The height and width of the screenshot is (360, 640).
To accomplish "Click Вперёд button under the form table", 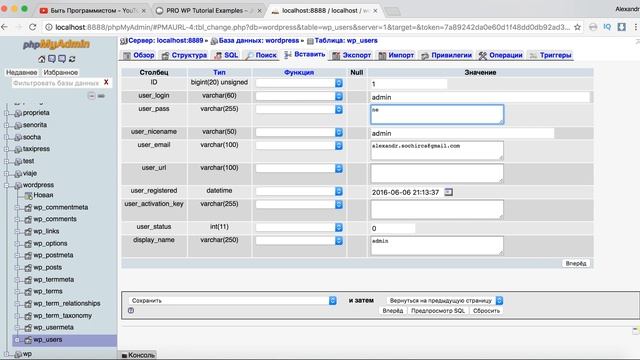I will click(x=576, y=263).
